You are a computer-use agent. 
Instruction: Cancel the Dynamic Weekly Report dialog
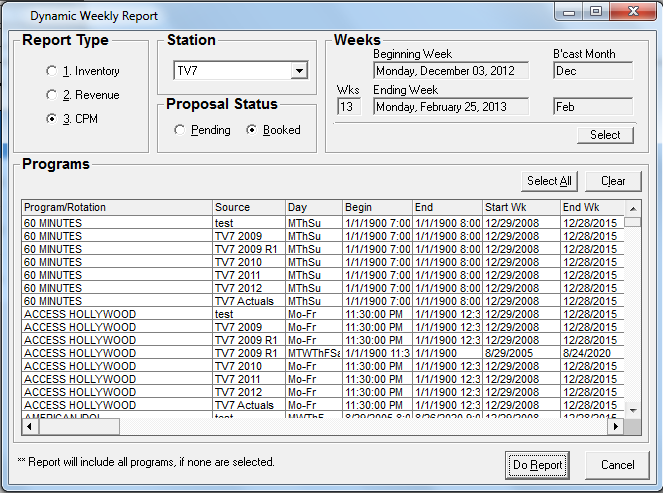617,465
